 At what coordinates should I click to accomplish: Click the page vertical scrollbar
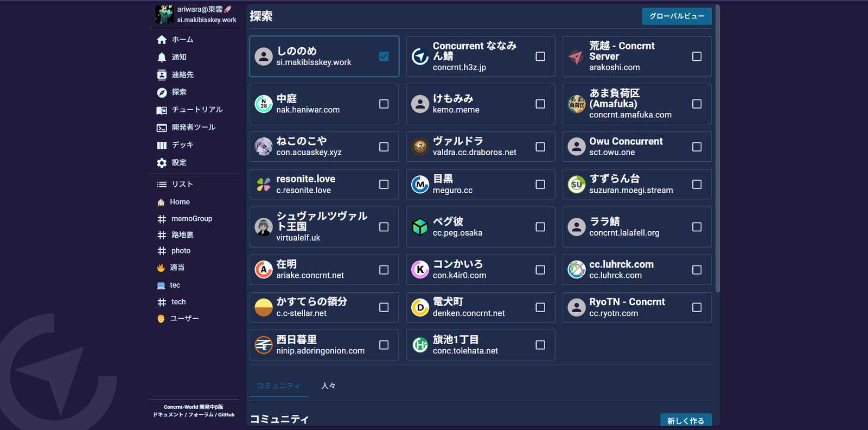(718, 149)
